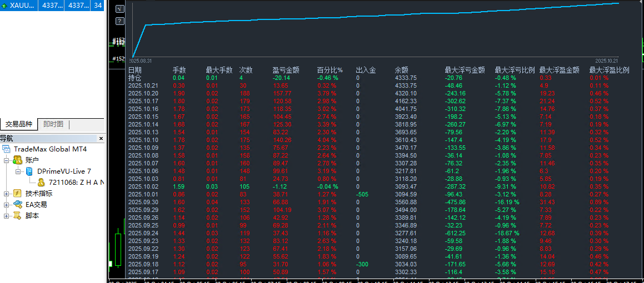Click the TradeMax Global MT4 root icon
The height and width of the screenshot is (283, 644).
pyautogui.click(x=7, y=149)
